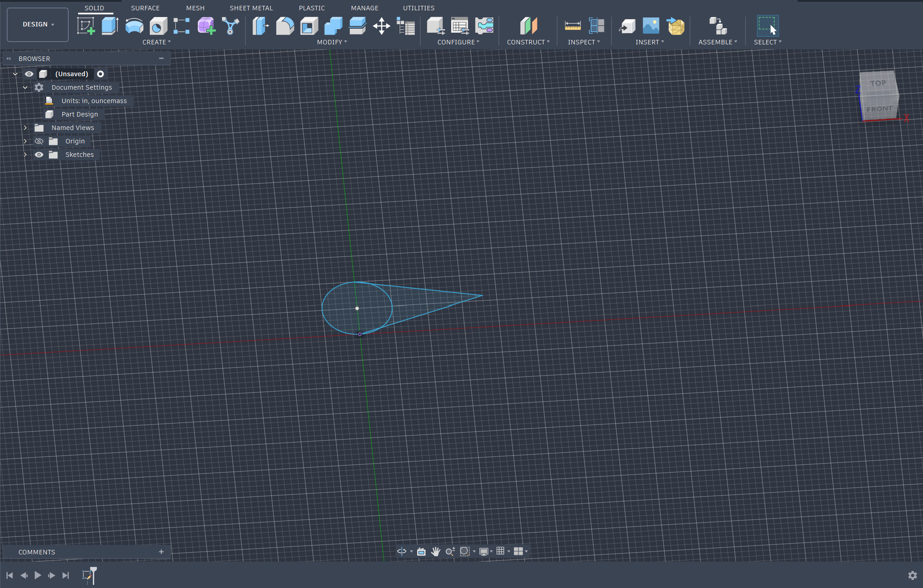
Task: Jump to the timeline beginning
Action: coord(9,575)
